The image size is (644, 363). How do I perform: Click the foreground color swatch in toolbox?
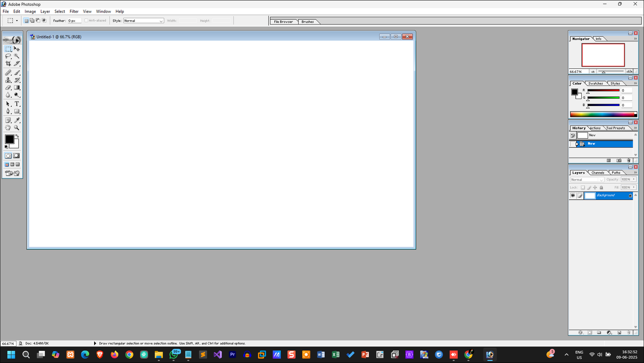click(9, 139)
